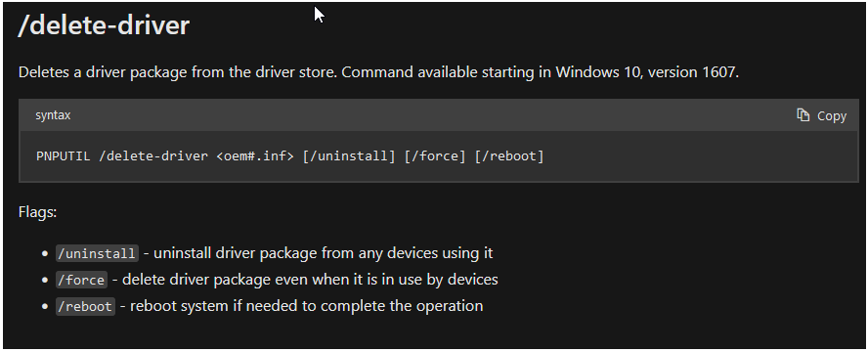Click the PNPUTIL word in the code block
Viewport: 868px width, 352px height.
(x=64, y=156)
